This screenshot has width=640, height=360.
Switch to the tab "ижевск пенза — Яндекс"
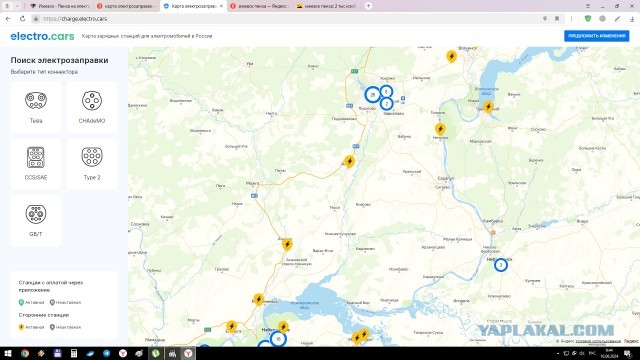tap(260, 6)
